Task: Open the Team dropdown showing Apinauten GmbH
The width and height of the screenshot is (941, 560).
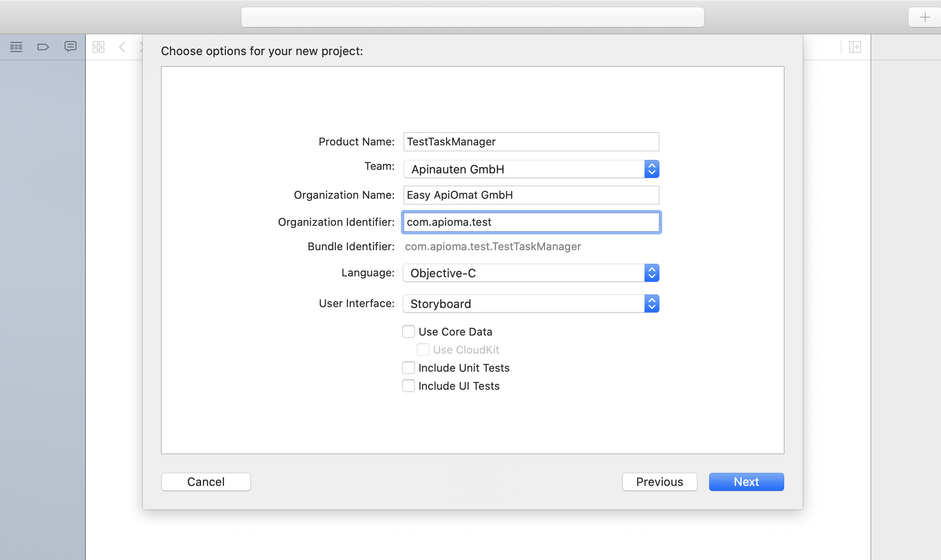Action: click(531, 169)
